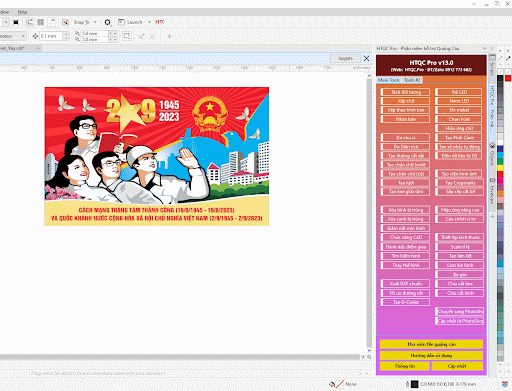Click the Neon LED button

click(x=459, y=101)
